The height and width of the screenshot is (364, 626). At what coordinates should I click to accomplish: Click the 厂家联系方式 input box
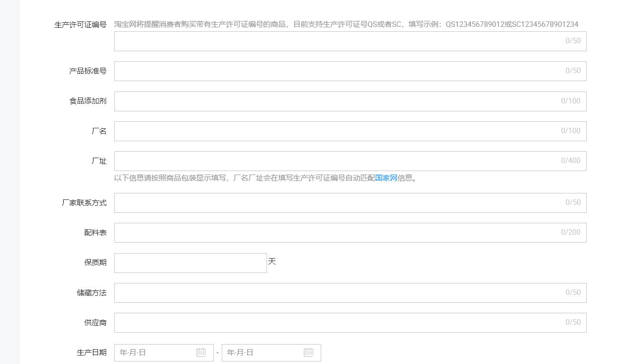(338, 203)
